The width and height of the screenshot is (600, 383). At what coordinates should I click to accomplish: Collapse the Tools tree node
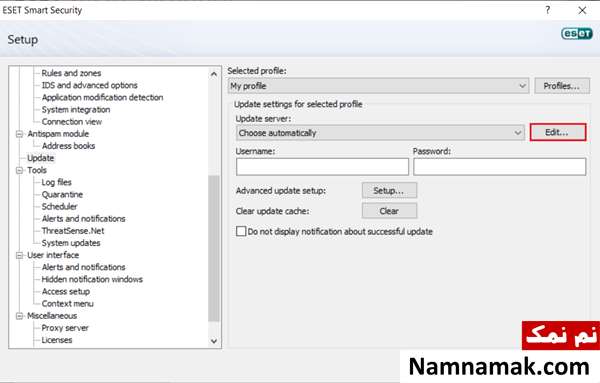(19, 170)
